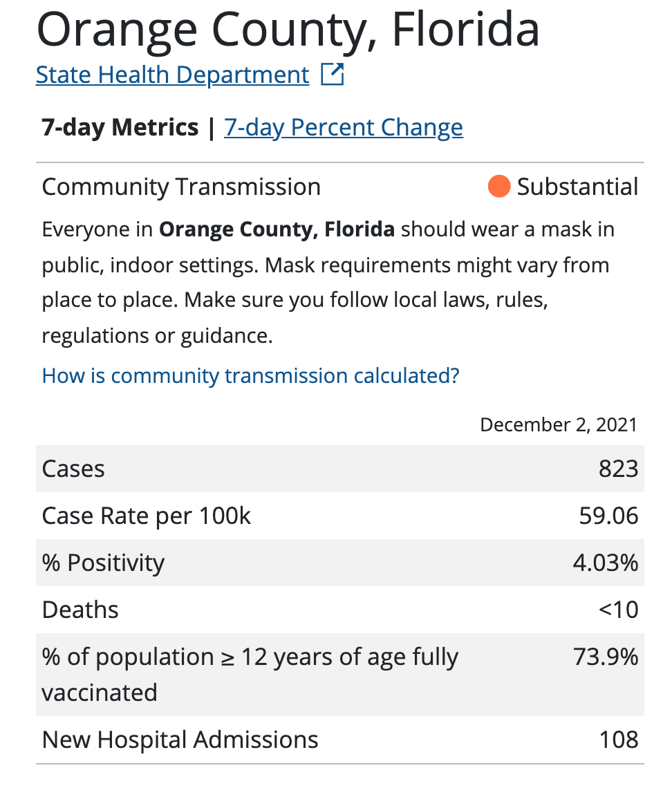Click the 823 cases value
The image size is (672, 788).
click(618, 469)
